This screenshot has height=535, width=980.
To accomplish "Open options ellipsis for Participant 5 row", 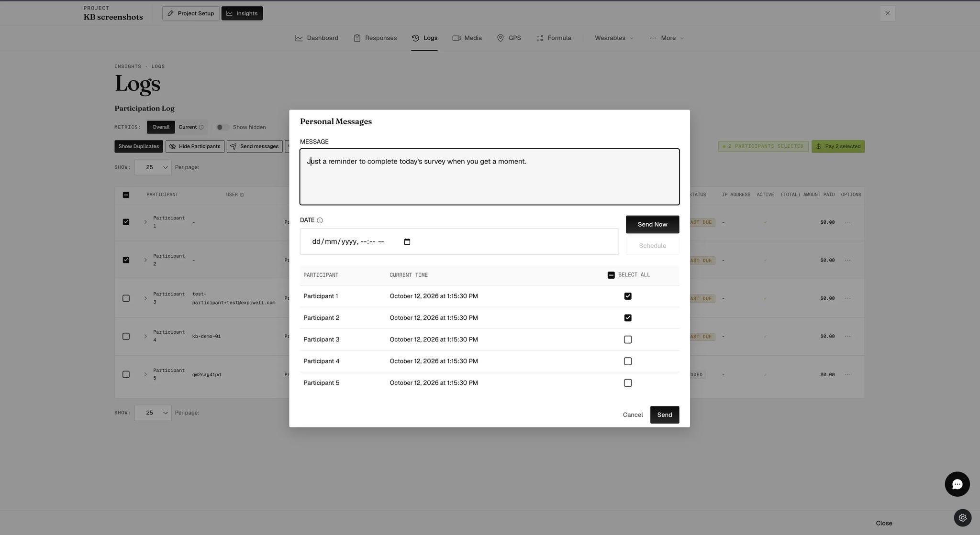I will [847, 375].
